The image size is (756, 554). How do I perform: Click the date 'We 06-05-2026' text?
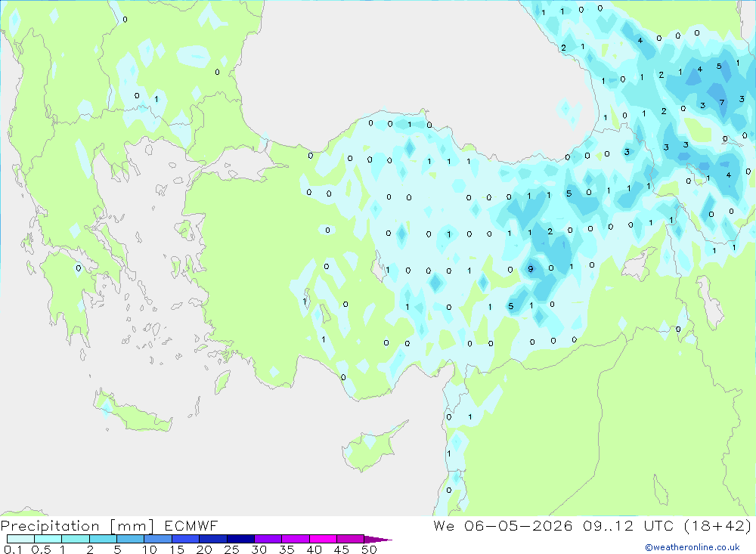(503, 525)
